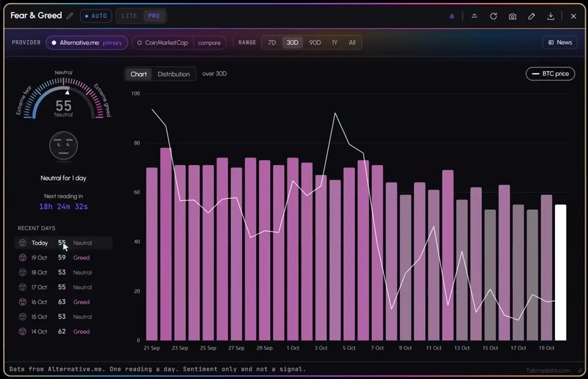The width and height of the screenshot is (588, 379).
Task: Refresh the data with the reload icon
Action: 494,16
